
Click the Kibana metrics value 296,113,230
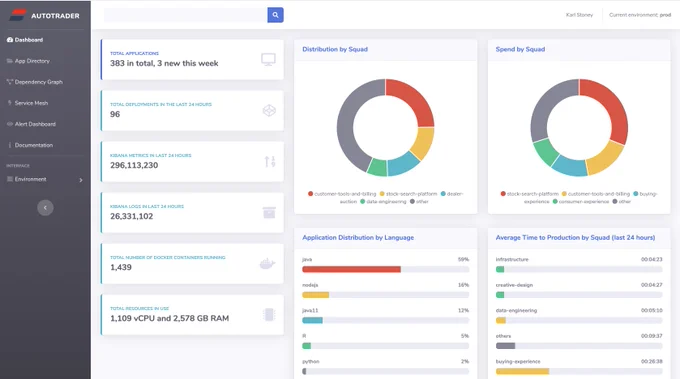(134, 165)
